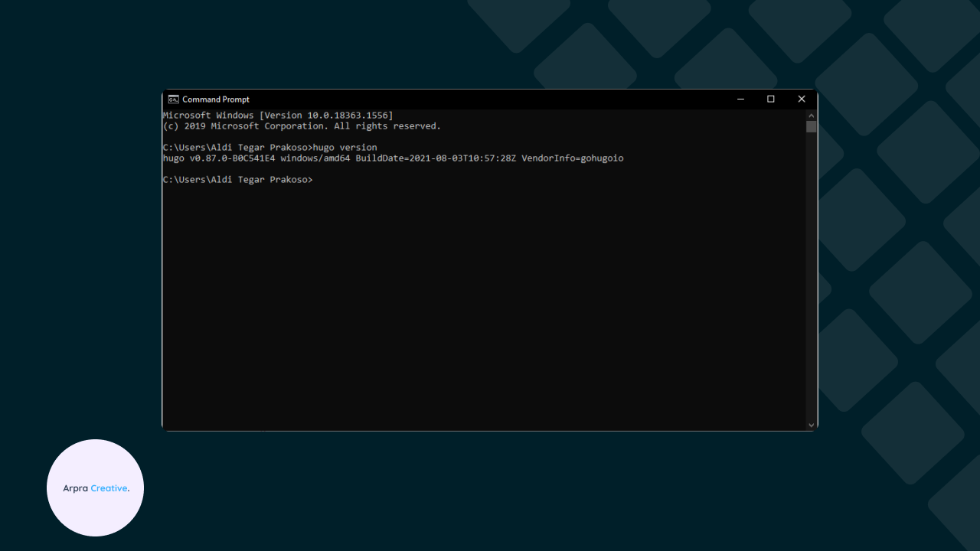Click the hugo v0.87.0 version output
This screenshot has height=551, width=980.
pos(219,158)
